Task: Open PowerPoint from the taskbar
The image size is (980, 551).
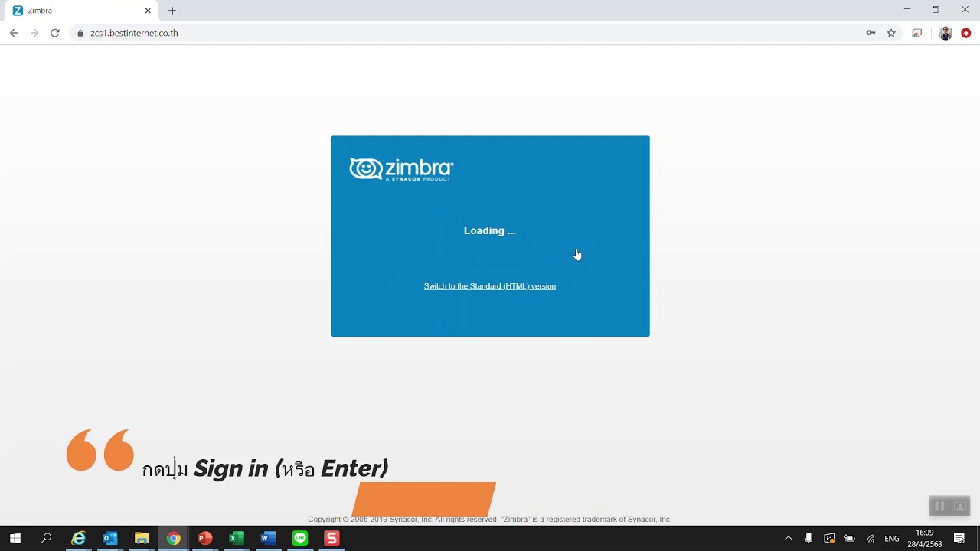Action: tap(205, 538)
